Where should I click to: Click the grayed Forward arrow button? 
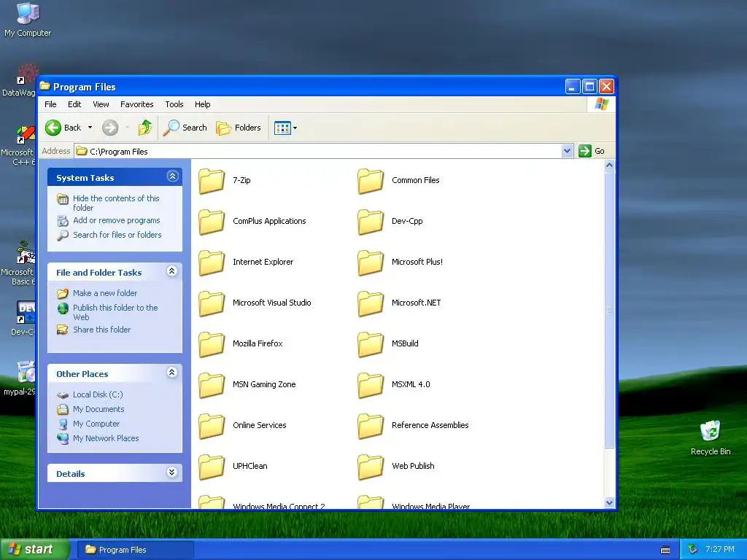[110, 128]
